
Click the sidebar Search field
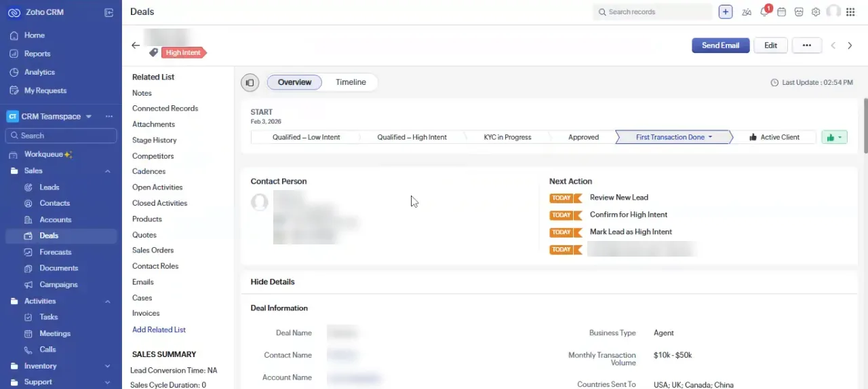(61, 136)
